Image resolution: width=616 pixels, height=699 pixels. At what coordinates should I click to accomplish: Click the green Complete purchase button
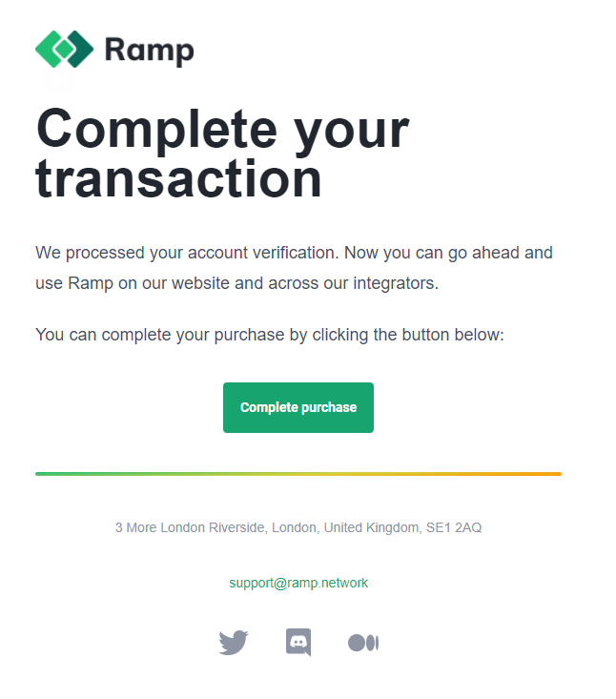(298, 407)
